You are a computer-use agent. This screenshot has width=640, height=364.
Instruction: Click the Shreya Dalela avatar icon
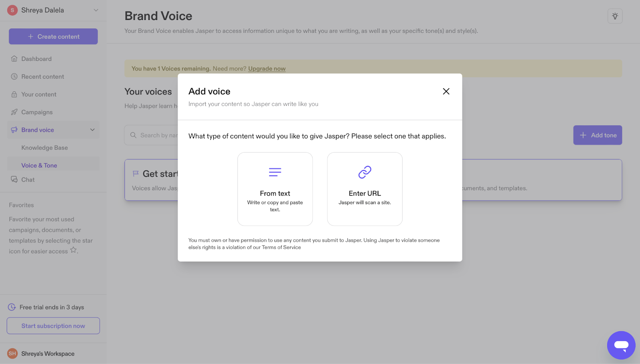12,10
